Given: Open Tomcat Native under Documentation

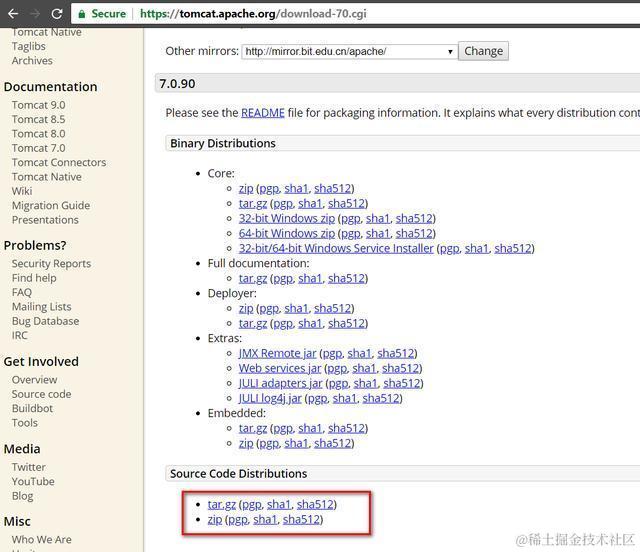Looking at the screenshot, I should [x=47, y=177].
